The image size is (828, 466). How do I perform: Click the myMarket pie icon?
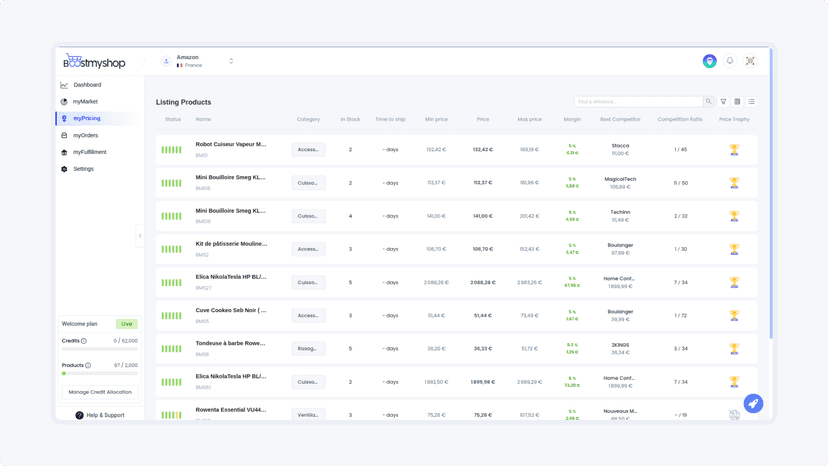click(64, 101)
